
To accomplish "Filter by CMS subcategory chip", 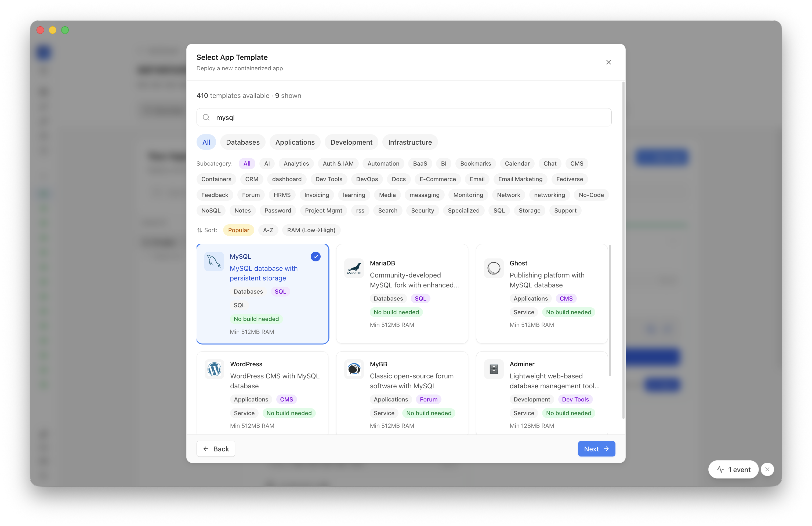I will click(x=577, y=164).
